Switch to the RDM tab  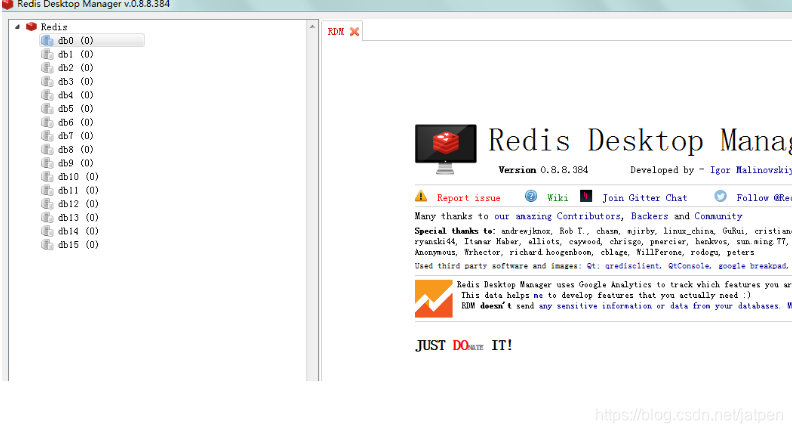(336, 32)
